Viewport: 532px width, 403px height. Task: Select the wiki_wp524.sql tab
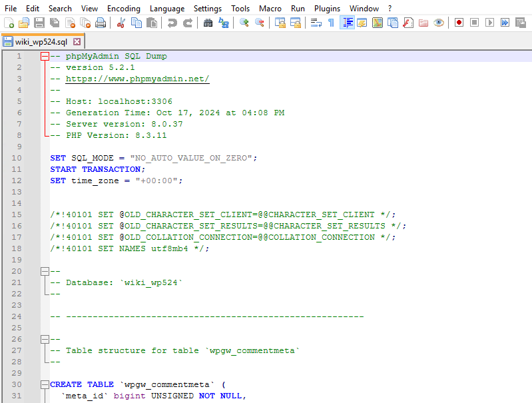pos(41,42)
